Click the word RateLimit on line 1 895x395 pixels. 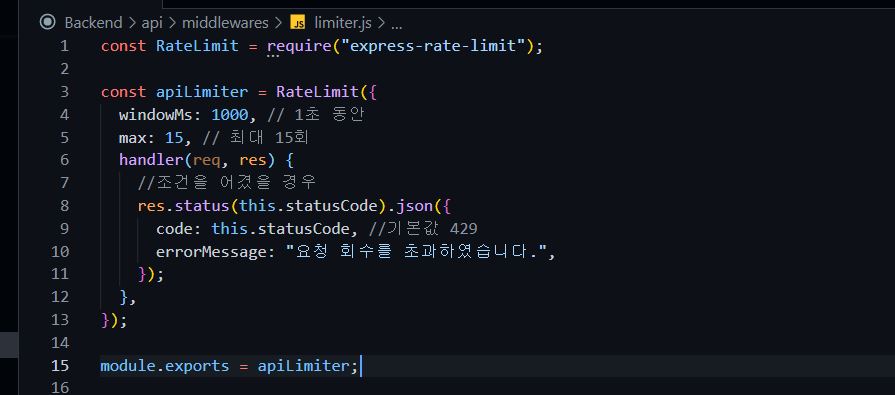(x=197, y=46)
